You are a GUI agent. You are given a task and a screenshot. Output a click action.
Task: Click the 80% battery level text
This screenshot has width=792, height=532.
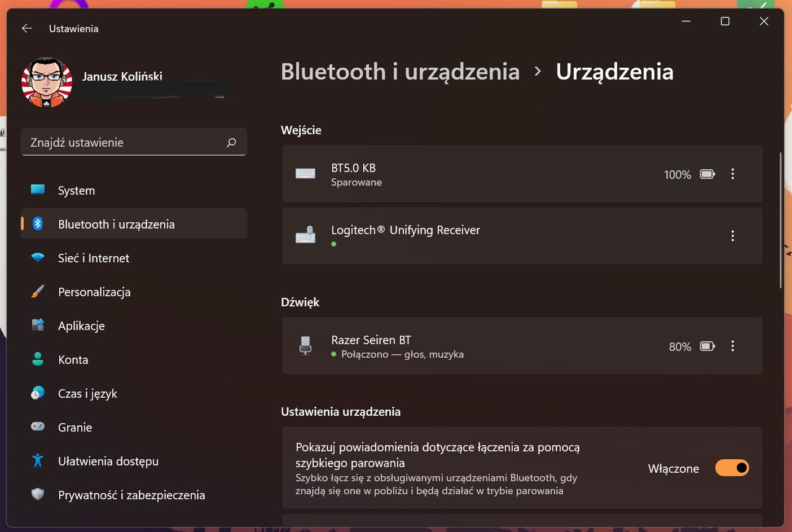(680, 347)
